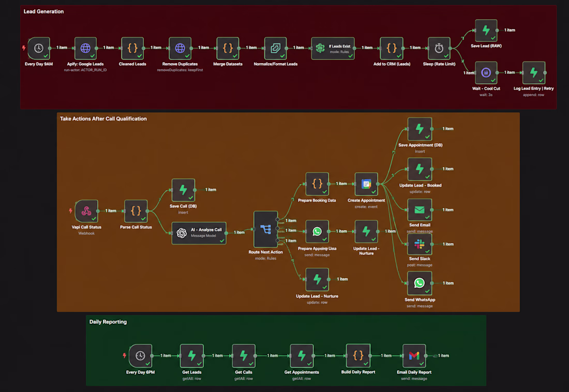Select the Sleep (Rate Limit) timer node
Image resolution: width=569 pixels, height=392 pixels.
click(439, 48)
